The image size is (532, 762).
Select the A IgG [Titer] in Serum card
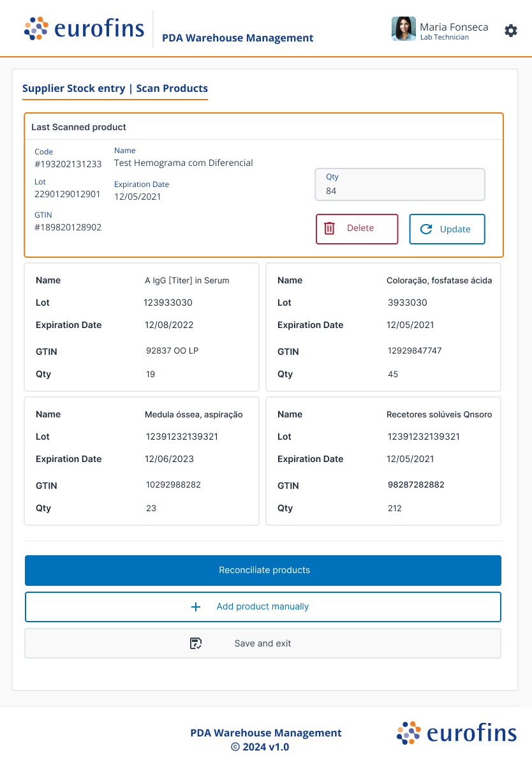click(142, 327)
